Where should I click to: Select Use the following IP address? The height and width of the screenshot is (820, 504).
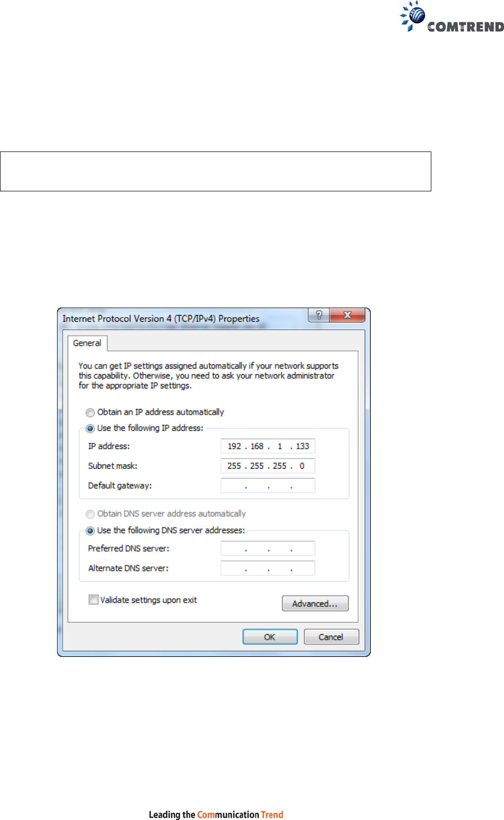coord(90,428)
